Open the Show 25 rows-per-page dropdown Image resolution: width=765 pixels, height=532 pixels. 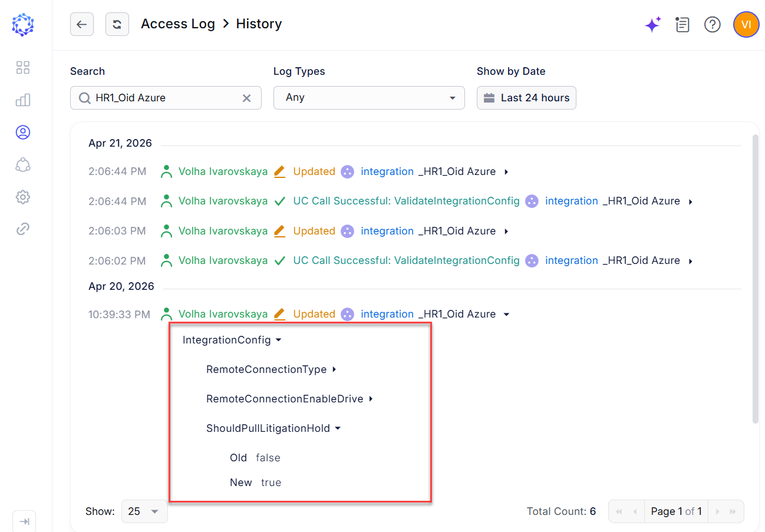[x=144, y=511]
